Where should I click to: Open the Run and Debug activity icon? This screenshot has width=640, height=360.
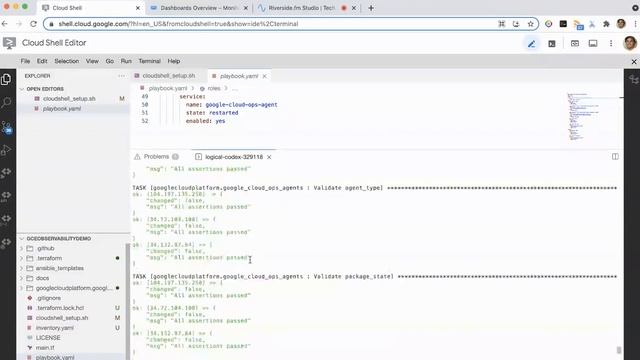coord(6,150)
